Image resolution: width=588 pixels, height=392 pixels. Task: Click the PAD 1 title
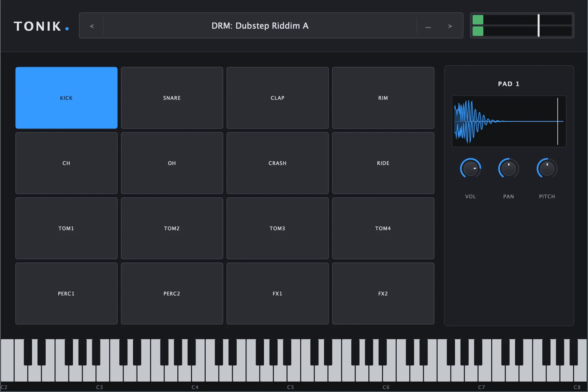point(508,84)
